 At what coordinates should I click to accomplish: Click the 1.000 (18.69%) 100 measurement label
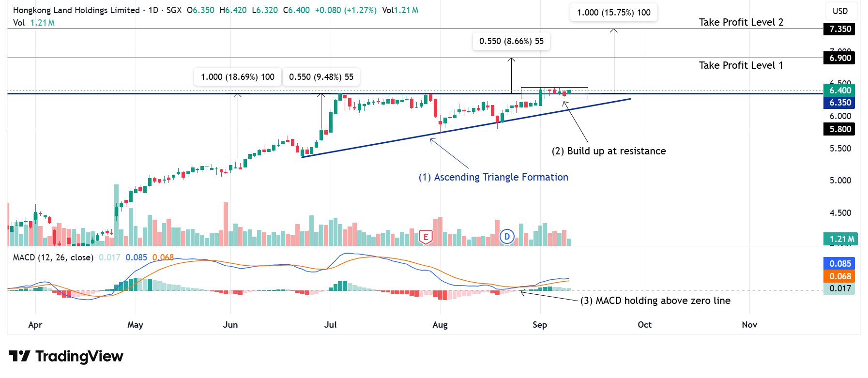click(238, 77)
